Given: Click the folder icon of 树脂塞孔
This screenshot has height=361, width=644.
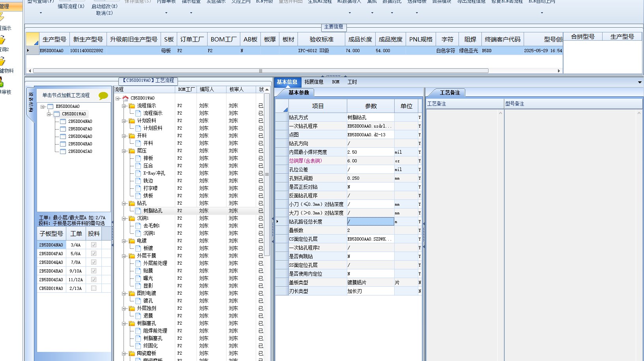Looking at the screenshot, I should click(132, 323).
